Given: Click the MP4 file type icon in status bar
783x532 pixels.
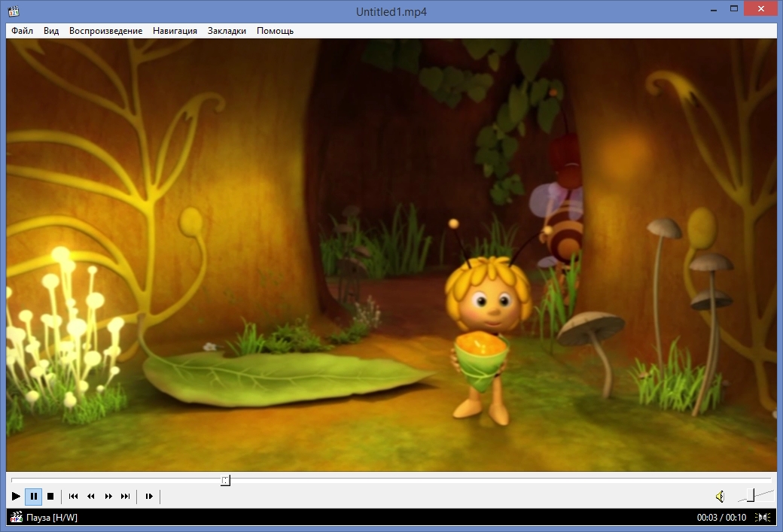Looking at the screenshot, I should coord(17,517).
